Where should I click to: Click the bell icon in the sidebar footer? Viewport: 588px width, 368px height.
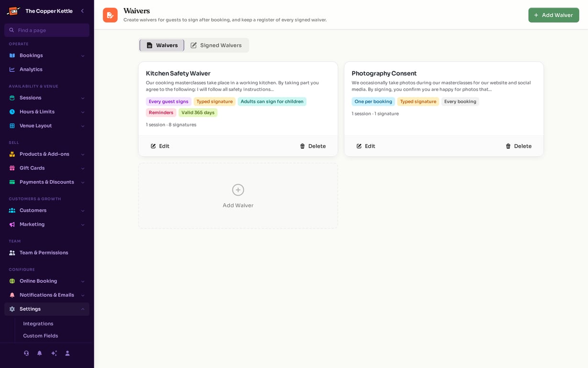[x=40, y=353]
